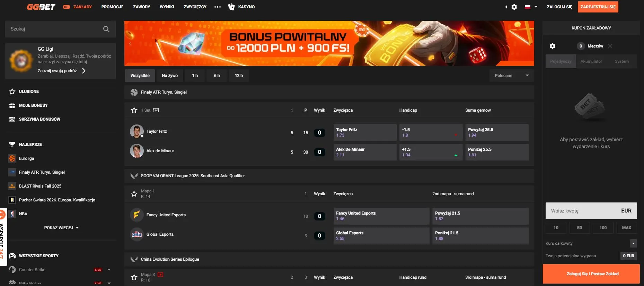Image resolution: width=644 pixels, height=286 pixels.
Task: Click the Wpisz kwotę stake input
Action: tap(582, 211)
